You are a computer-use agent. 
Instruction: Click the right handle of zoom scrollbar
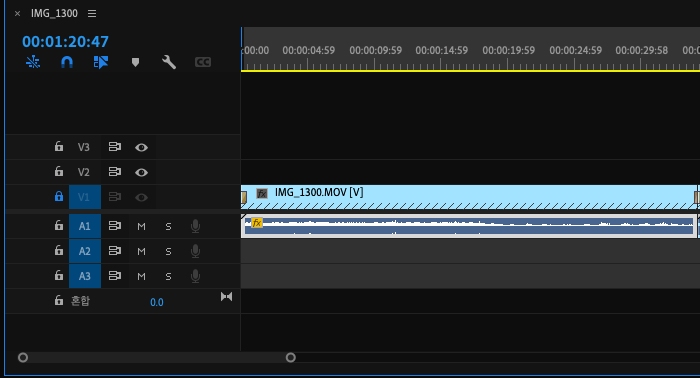pos(291,357)
